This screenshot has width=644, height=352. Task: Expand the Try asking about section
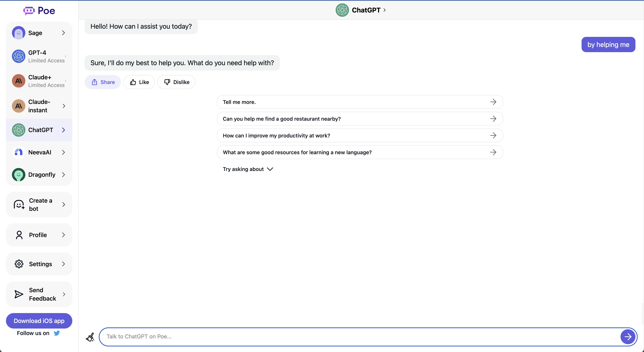tap(247, 169)
